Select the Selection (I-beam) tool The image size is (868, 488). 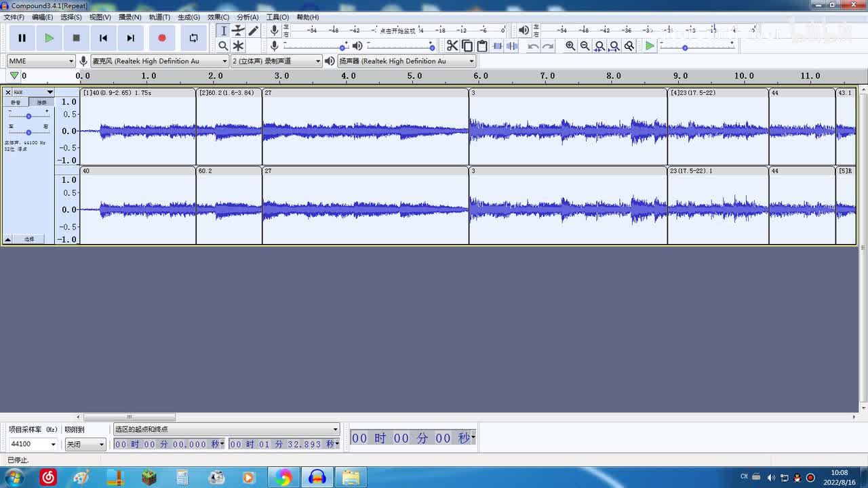(x=223, y=30)
